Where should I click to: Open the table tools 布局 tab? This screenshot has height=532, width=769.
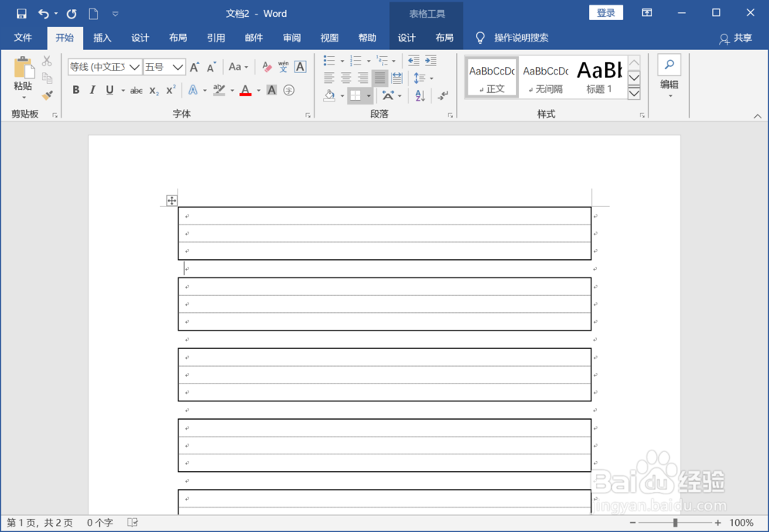(444, 38)
